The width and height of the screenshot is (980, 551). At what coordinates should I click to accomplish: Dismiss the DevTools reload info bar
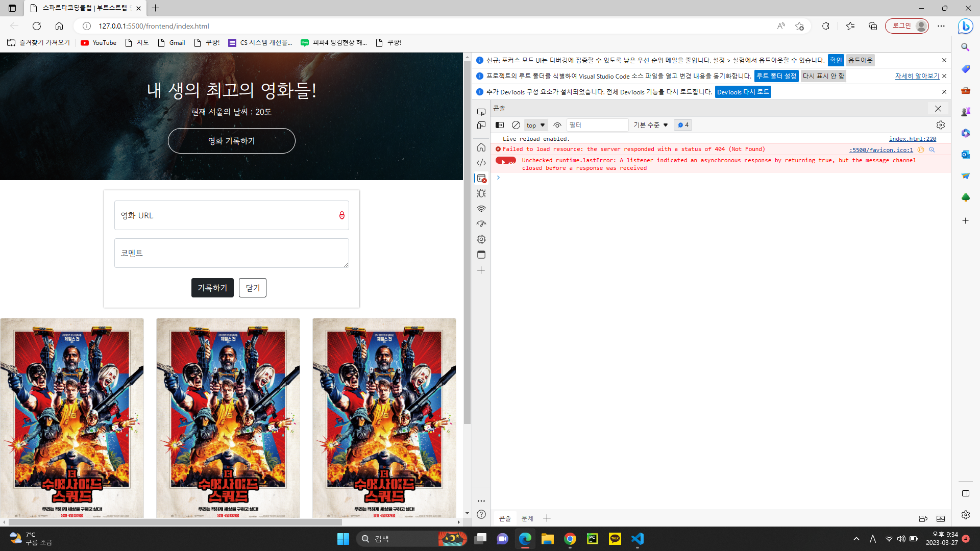[944, 92]
